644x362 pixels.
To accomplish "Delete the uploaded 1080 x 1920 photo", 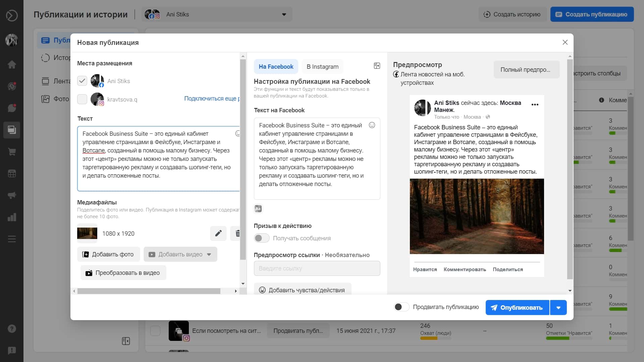I will tap(236, 233).
